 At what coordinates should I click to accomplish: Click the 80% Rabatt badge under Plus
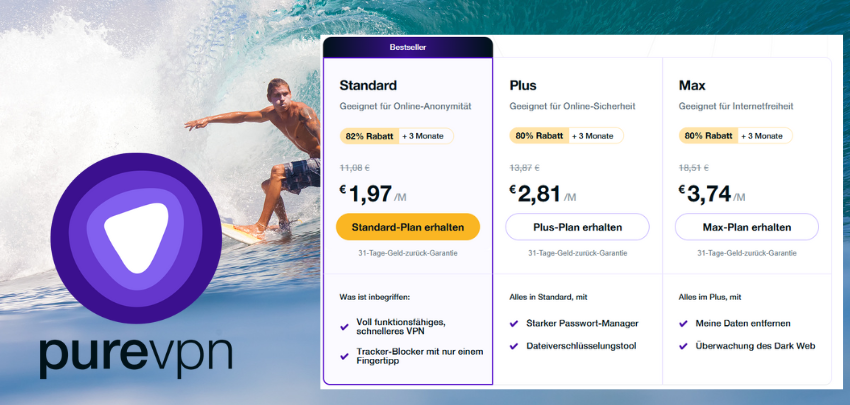click(538, 136)
